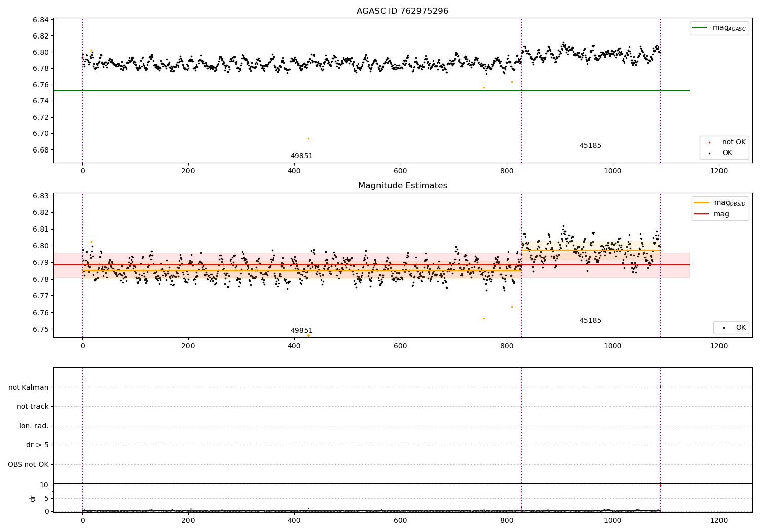Click the '49851' label in the middle plot
The width and height of the screenshot is (760, 532).
tap(301, 331)
